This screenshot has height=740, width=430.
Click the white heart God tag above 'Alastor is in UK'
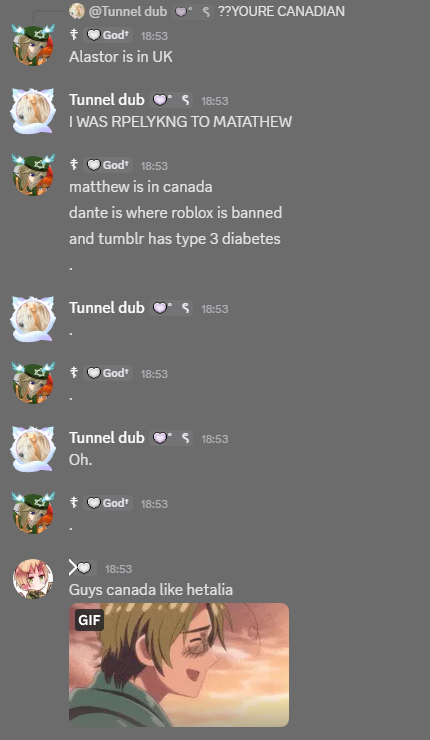[x=108, y=35]
